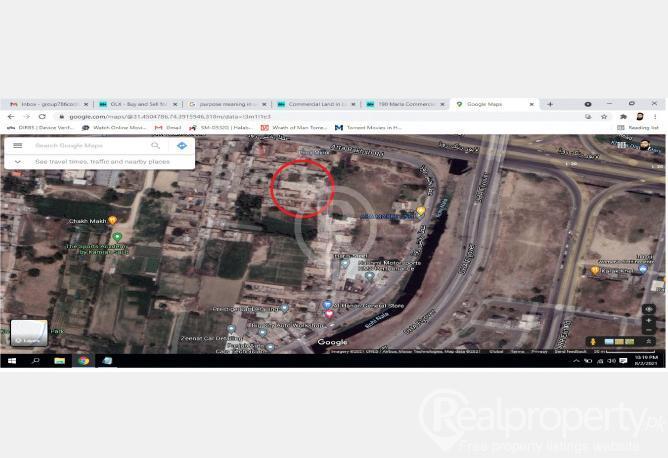Open the Gmail bookmark in bookmarks bar

tap(169, 128)
